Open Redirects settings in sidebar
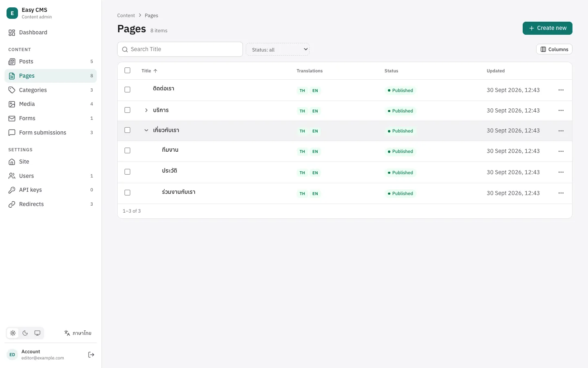 [51, 204]
